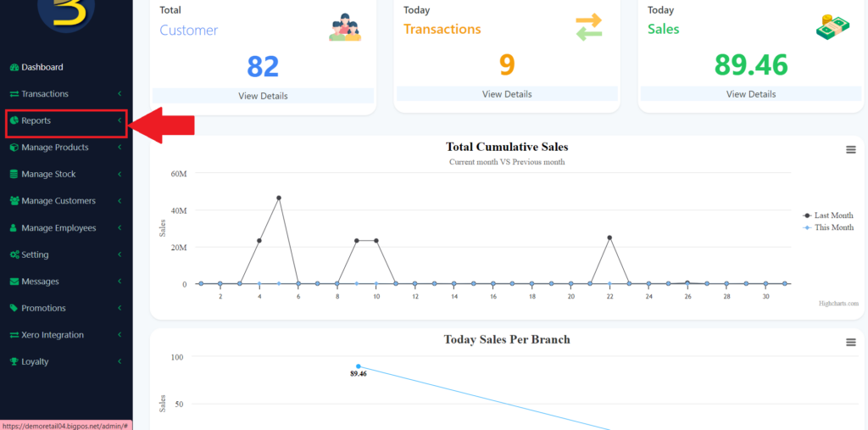Expand the Manage Employees submenu chevron

click(x=120, y=228)
